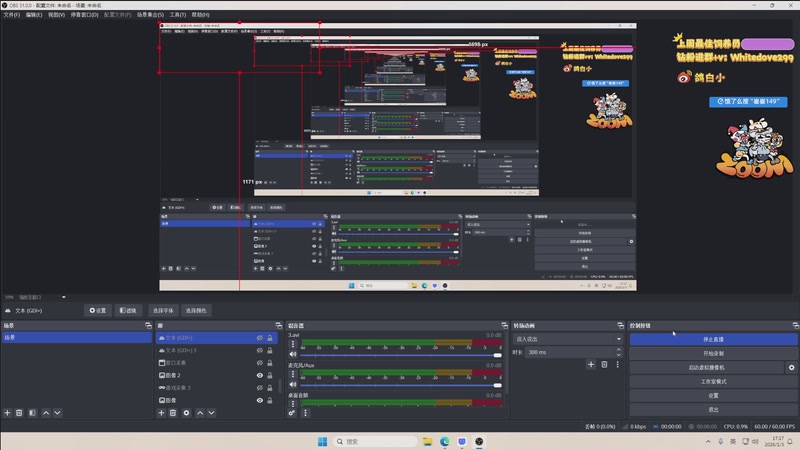This screenshot has width=800, height=450.
Task: Select the 窗口采集 source row
Action: (x=217, y=363)
